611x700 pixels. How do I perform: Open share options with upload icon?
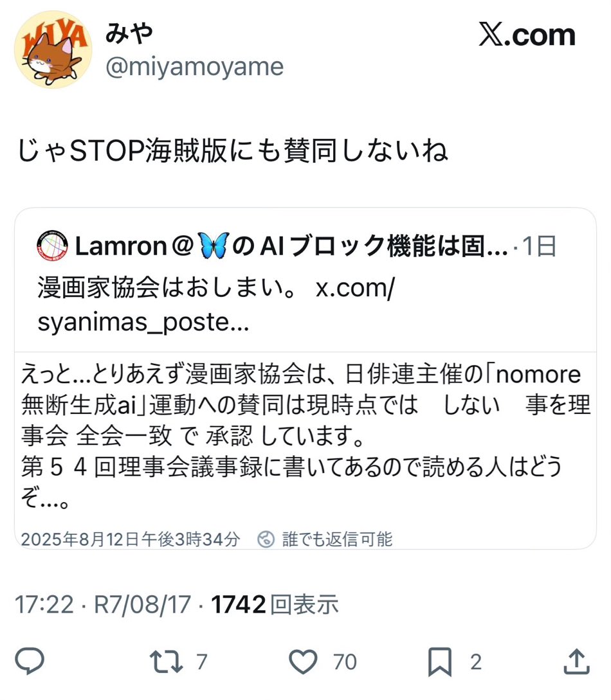577,661
